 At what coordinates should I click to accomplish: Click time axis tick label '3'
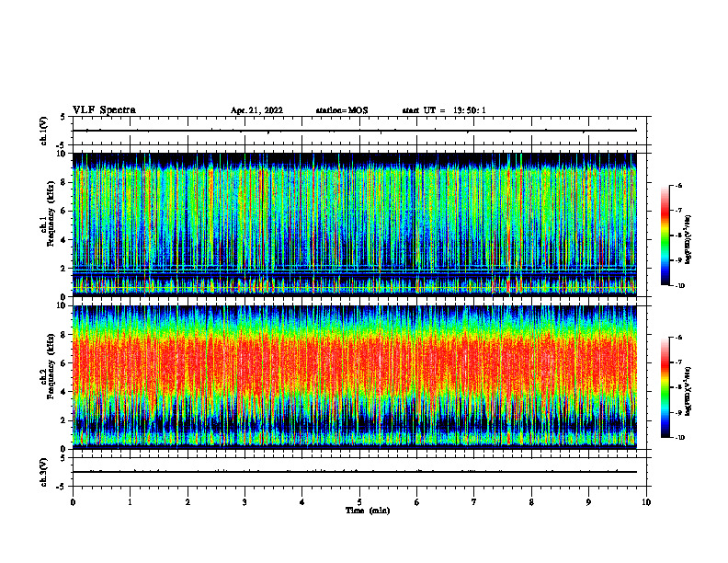[x=245, y=502]
